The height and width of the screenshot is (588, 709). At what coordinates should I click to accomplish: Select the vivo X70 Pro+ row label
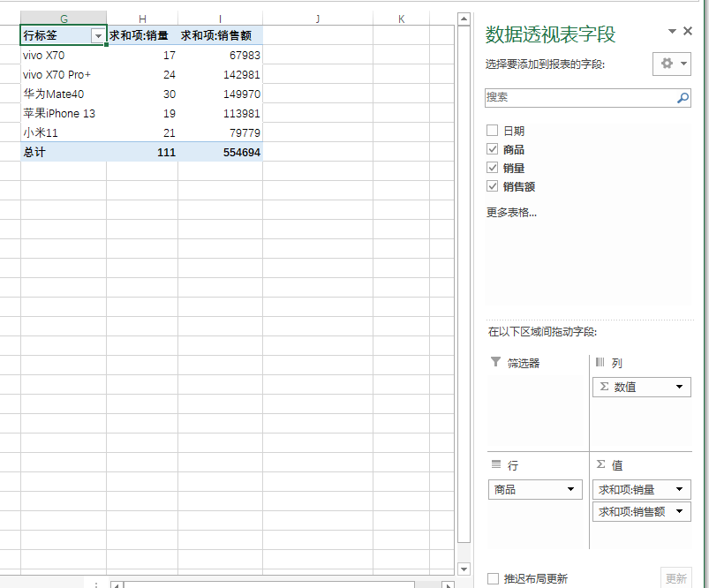coord(64,75)
